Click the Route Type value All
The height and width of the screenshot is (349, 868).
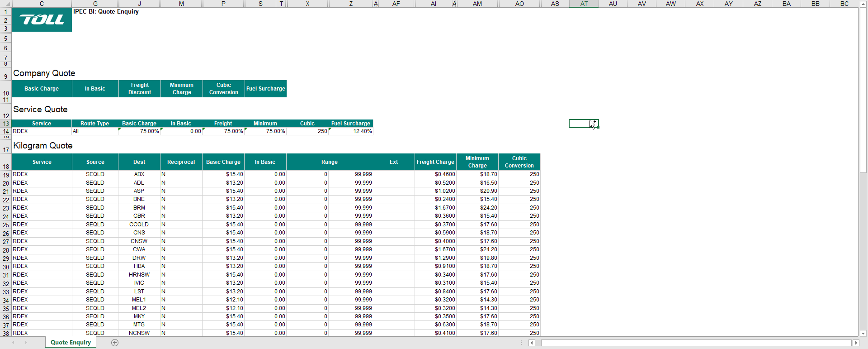click(94, 131)
